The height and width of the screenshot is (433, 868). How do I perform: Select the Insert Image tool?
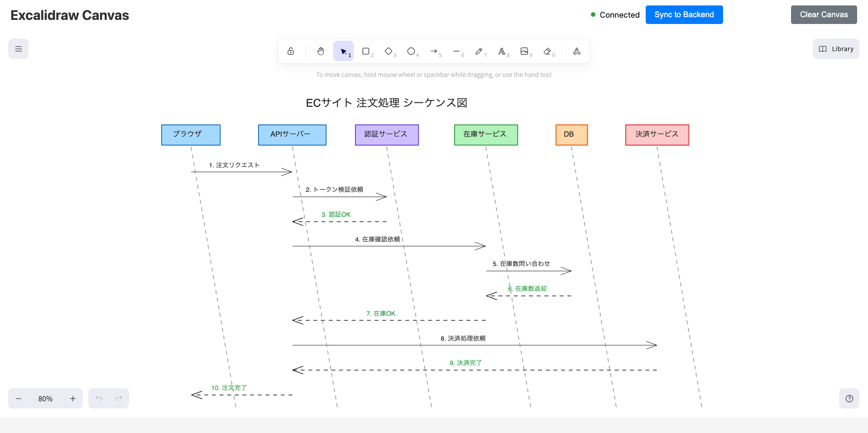(525, 51)
